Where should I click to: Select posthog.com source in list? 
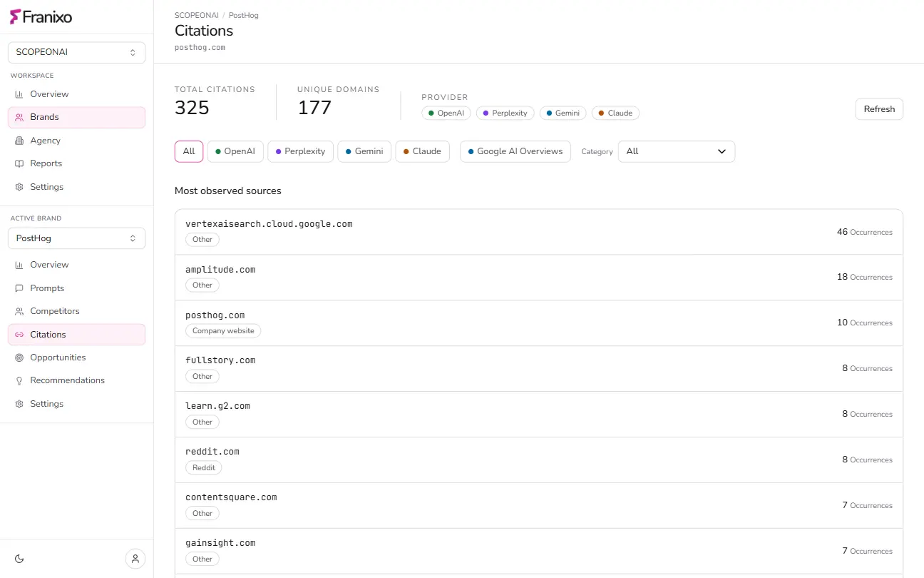point(538,323)
